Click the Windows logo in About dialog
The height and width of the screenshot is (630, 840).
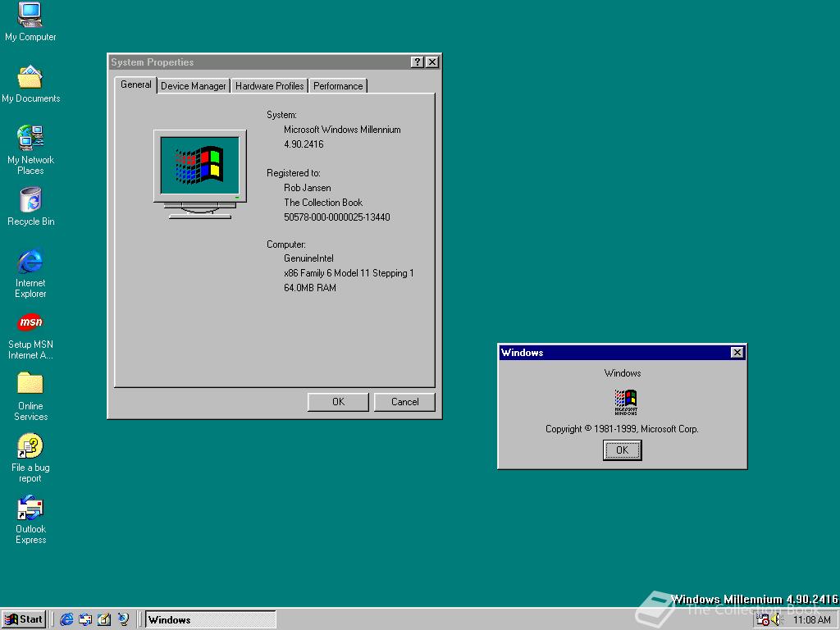(x=625, y=402)
